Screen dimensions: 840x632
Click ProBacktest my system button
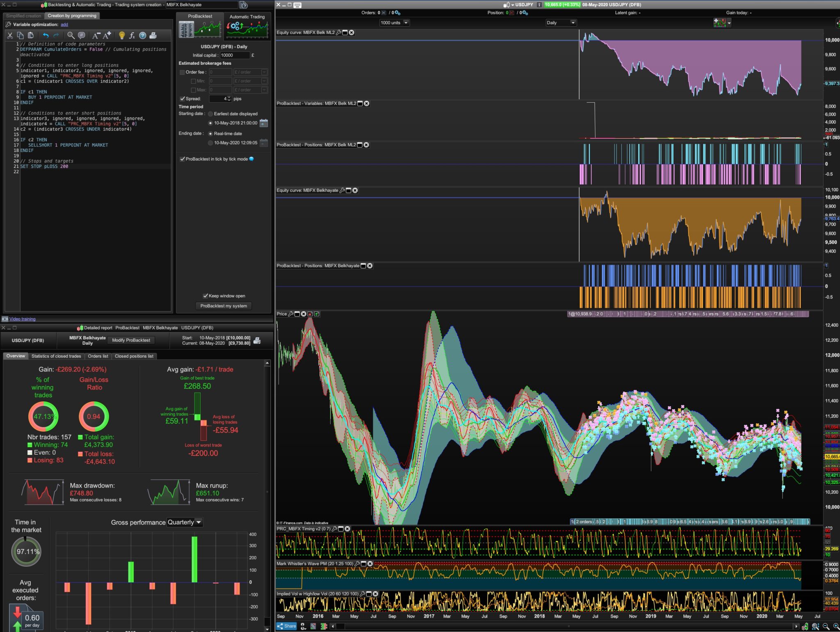click(224, 306)
